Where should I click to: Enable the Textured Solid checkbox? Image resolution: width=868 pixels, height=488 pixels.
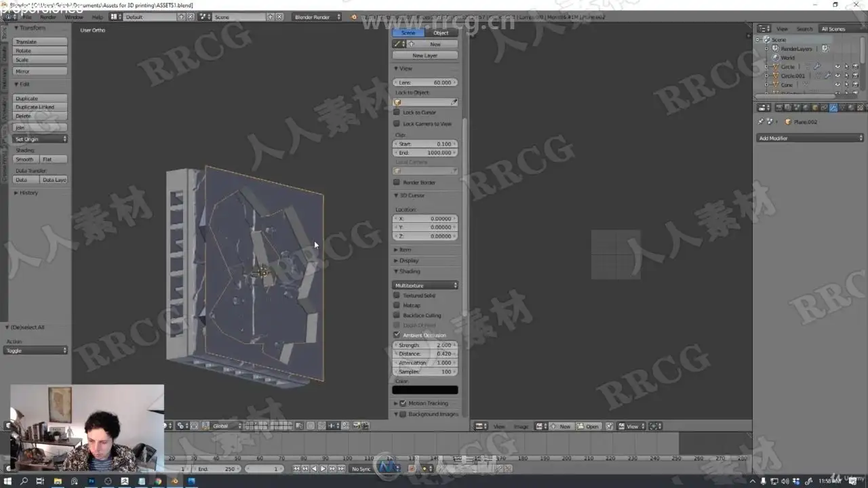[397, 296]
